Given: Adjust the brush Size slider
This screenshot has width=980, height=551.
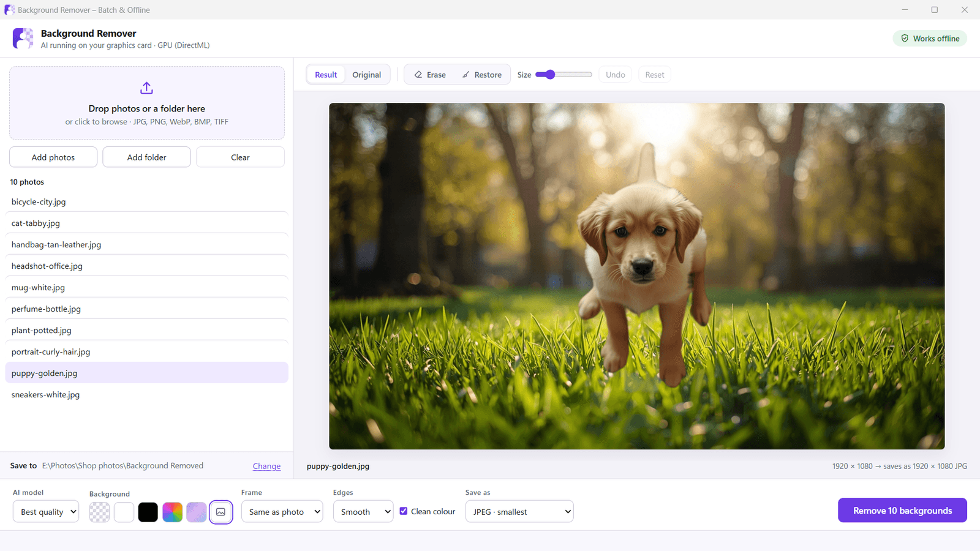Looking at the screenshot, I should tap(563, 75).
